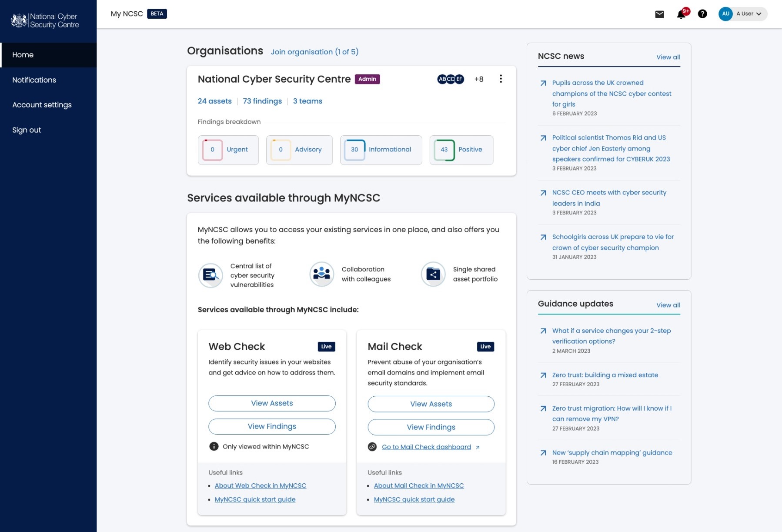Screen dimensions: 782x532
Task: Click the +8 additional members indicator
Action: click(x=479, y=79)
